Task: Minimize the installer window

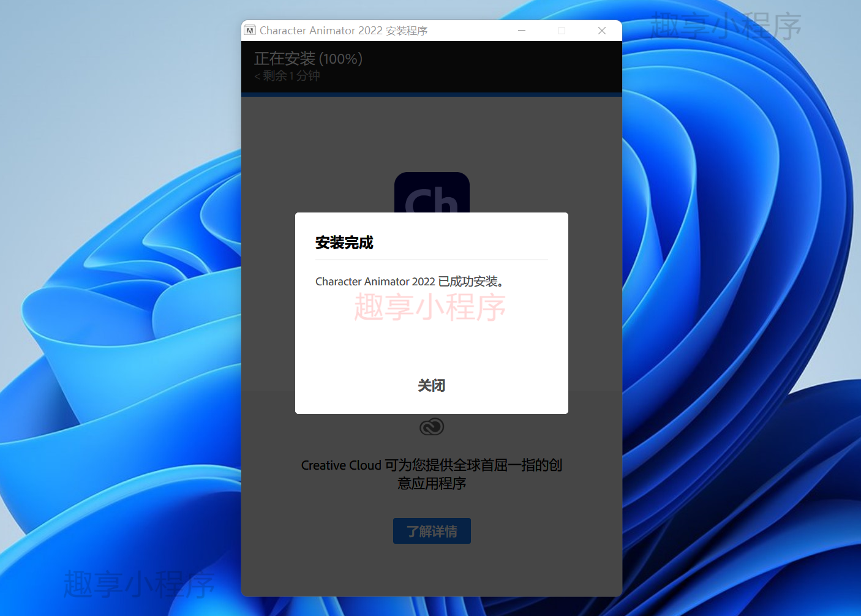Action: point(522,31)
